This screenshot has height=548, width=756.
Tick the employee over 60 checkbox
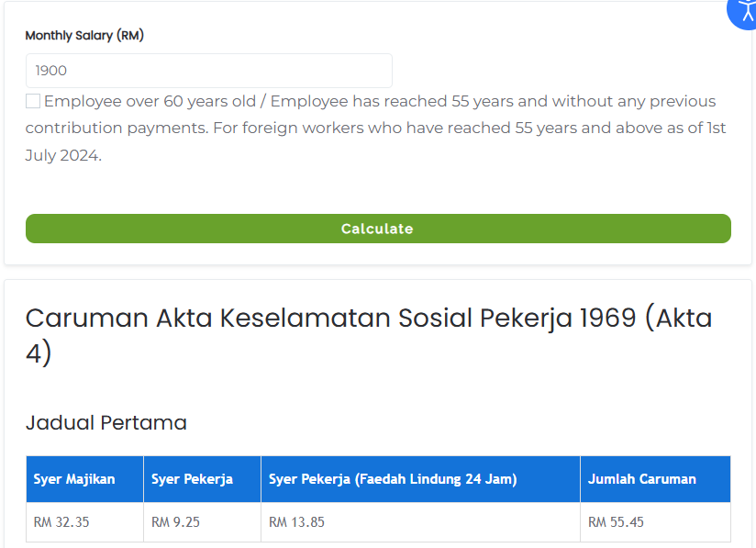[x=33, y=101]
